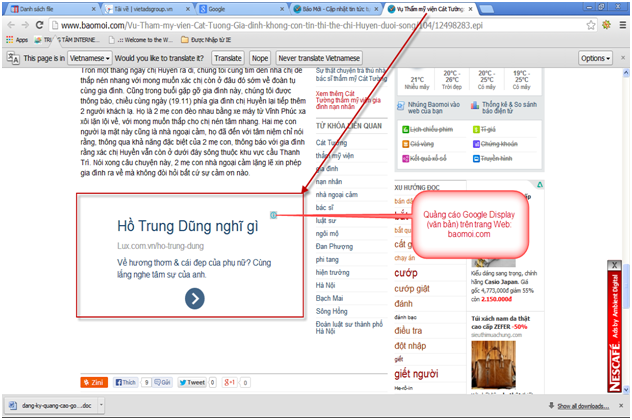The image size is (632, 420).
Task: Open Welcome to the W... bookmark
Action: click(x=141, y=40)
